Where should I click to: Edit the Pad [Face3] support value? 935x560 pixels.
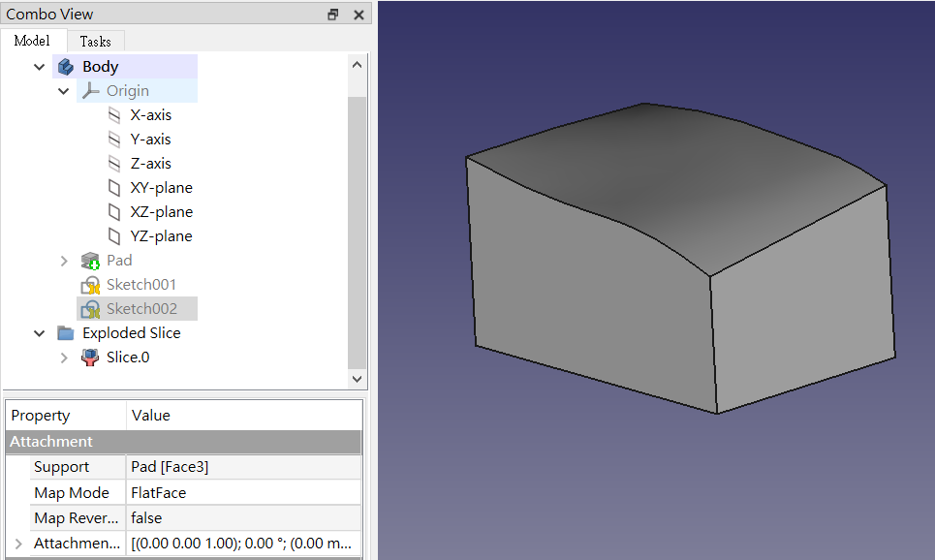tap(244, 467)
